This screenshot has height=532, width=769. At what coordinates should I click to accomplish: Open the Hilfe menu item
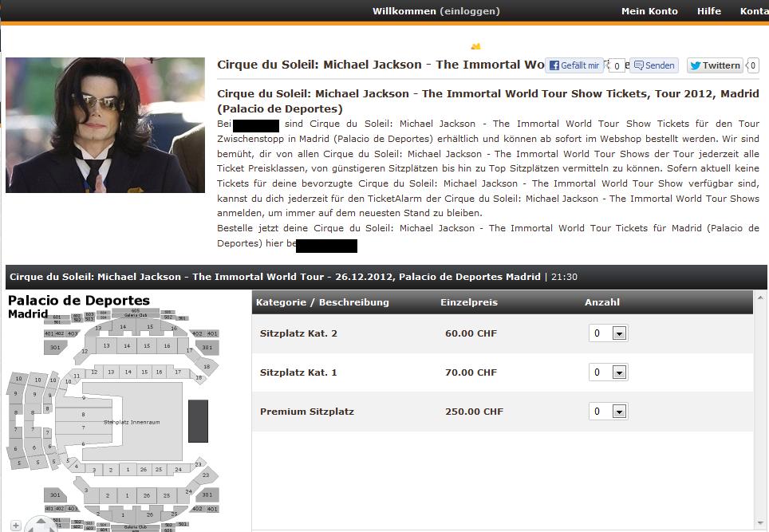click(x=708, y=11)
